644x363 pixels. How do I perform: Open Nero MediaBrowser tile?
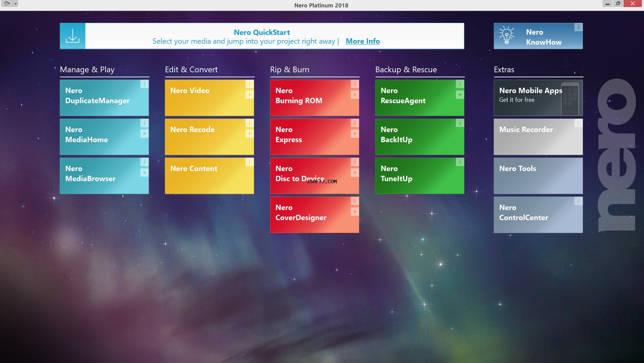click(104, 176)
